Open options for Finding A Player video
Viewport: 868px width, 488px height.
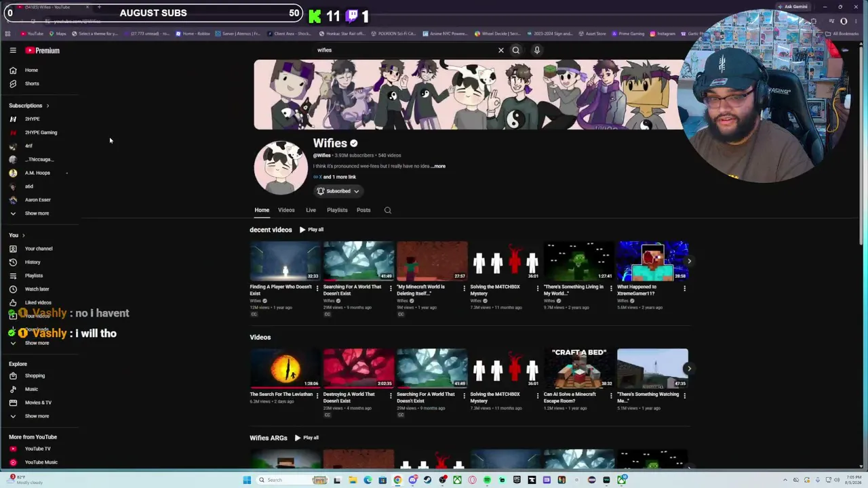317,288
